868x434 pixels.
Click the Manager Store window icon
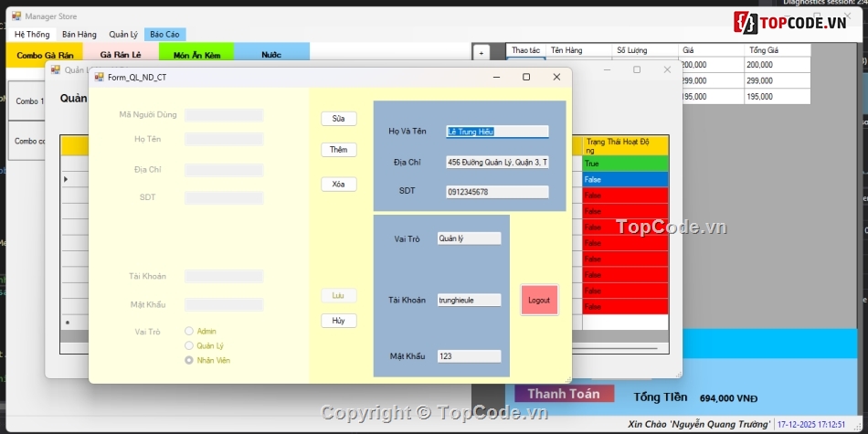(x=16, y=16)
